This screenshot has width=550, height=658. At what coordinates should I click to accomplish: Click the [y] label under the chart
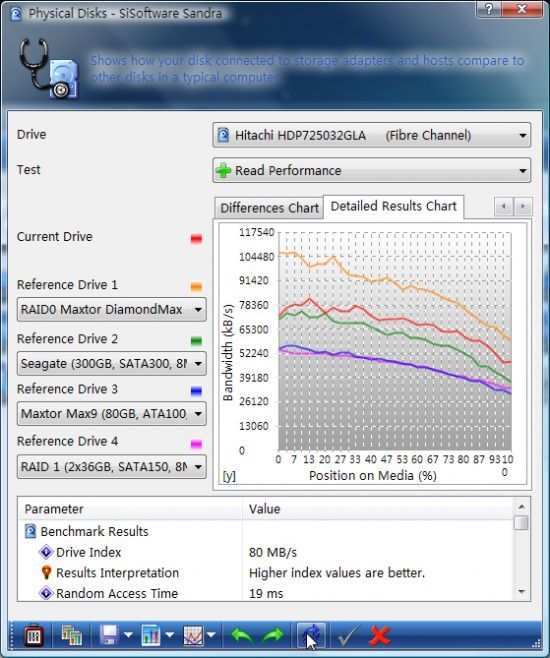coord(229,476)
